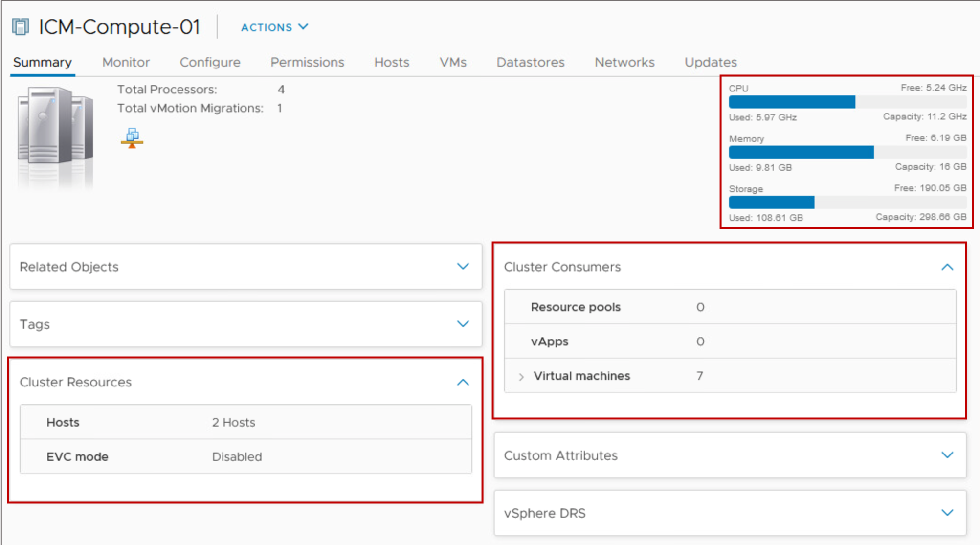Select the EVC mode 'Disabled' value
The height and width of the screenshot is (545, 980).
coord(237,456)
